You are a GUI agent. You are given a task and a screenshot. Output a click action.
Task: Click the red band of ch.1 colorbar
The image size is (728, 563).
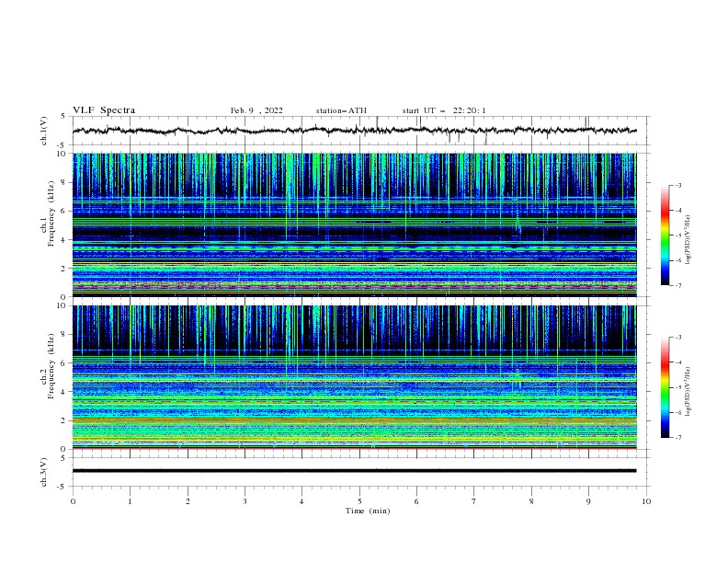[x=665, y=213]
